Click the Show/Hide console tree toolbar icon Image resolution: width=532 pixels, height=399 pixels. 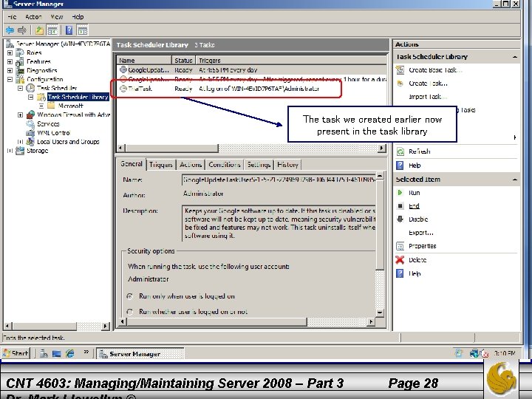tap(52, 30)
